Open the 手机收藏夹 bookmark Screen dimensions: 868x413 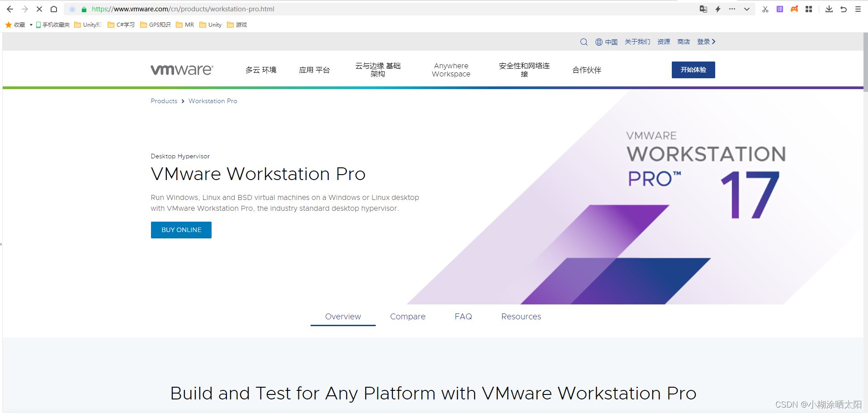52,25
